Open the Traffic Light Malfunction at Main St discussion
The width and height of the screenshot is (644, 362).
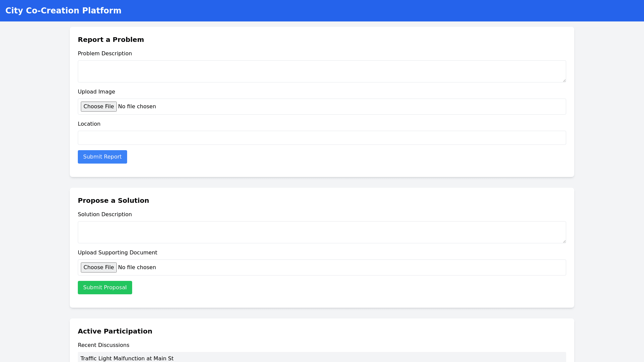(x=127, y=358)
